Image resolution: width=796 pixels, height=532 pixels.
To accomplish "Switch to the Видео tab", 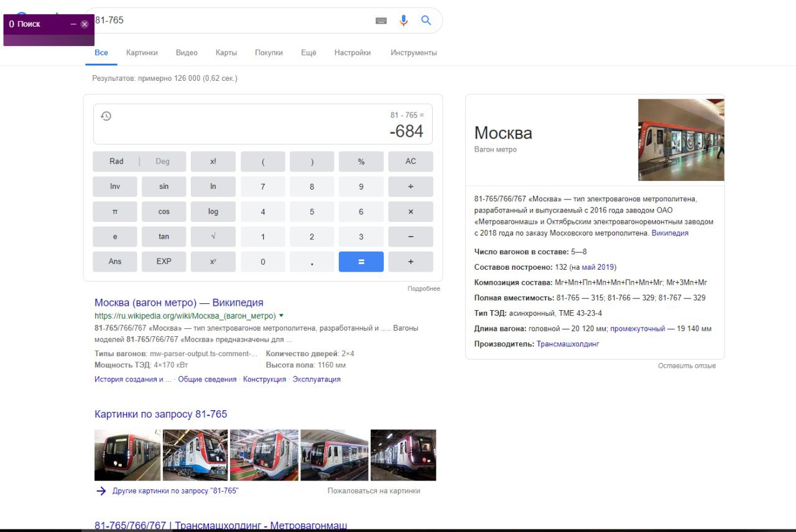I will pos(187,53).
